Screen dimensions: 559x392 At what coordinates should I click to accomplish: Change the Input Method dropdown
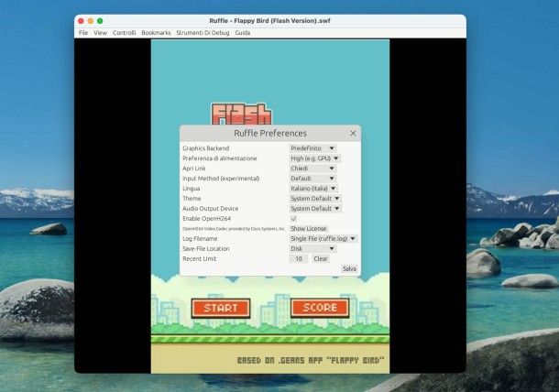(x=312, y=179)
